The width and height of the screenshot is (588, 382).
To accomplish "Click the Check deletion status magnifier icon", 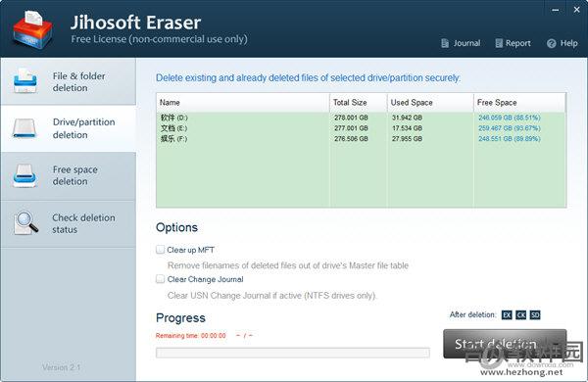I will pyautogui.click(x=25, y=223).
